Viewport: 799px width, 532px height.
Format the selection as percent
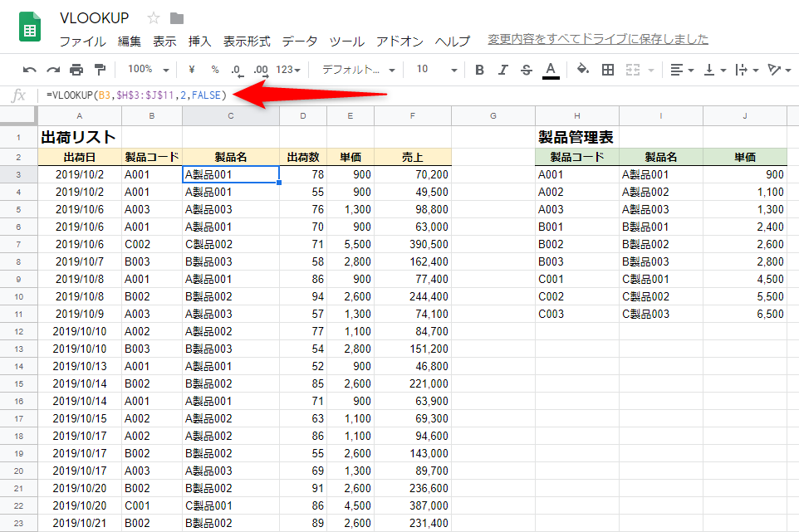[x=214, y=70]
